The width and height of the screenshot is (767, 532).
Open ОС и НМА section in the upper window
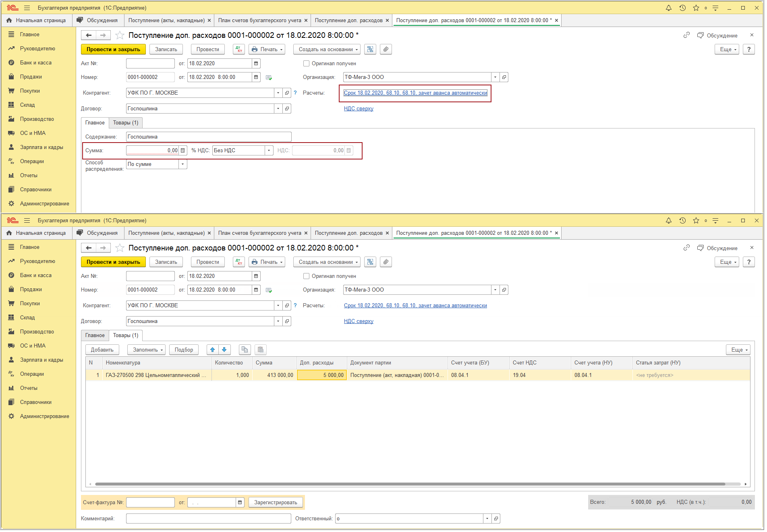[x=33, y=133]
